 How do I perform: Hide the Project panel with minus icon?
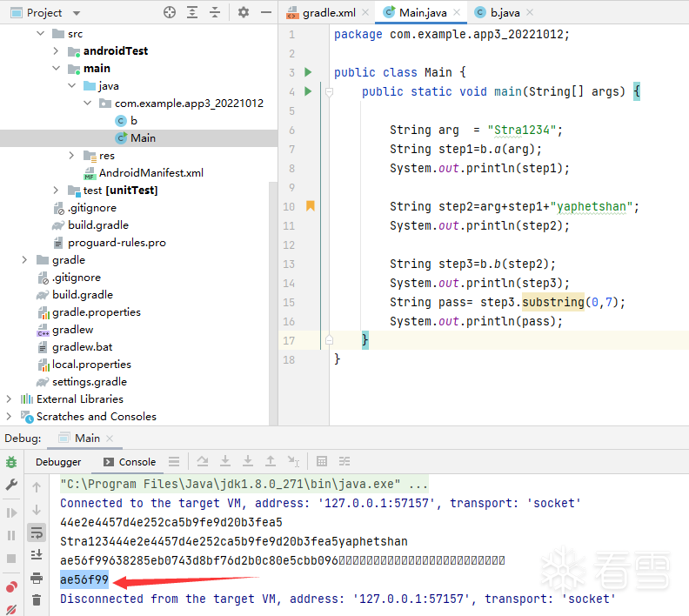click(x=266, y=12)
